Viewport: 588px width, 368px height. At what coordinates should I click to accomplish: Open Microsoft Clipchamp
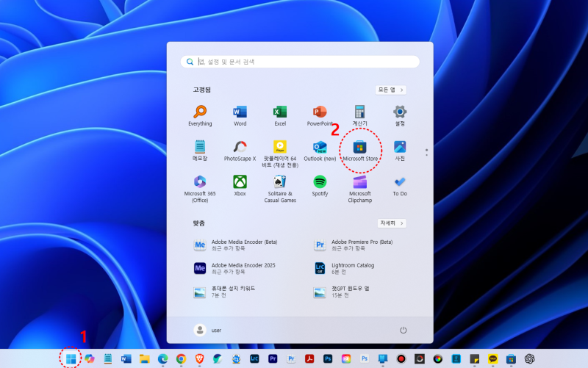coord(360,189)
